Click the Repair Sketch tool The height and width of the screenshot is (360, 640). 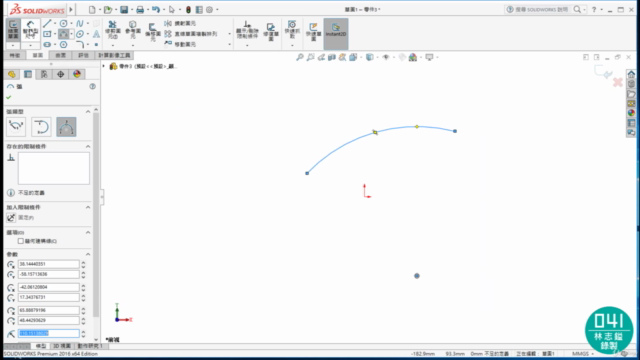(271, 31)
